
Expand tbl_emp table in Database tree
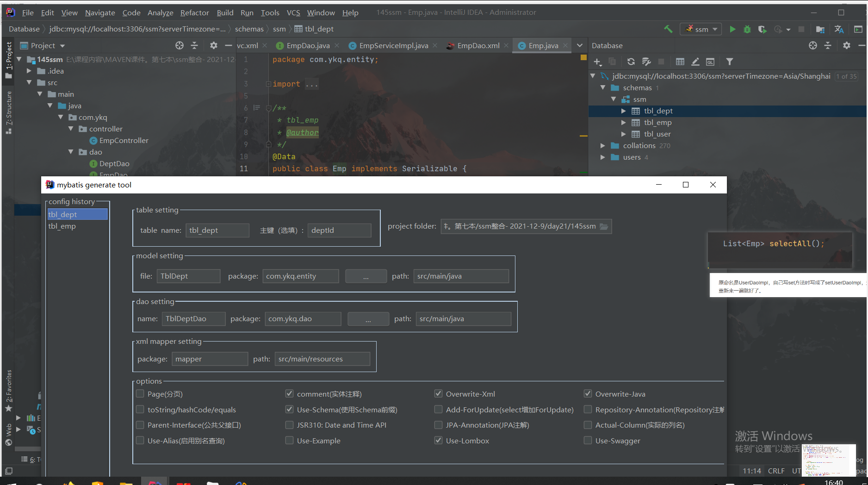click(x=623, y=123)
